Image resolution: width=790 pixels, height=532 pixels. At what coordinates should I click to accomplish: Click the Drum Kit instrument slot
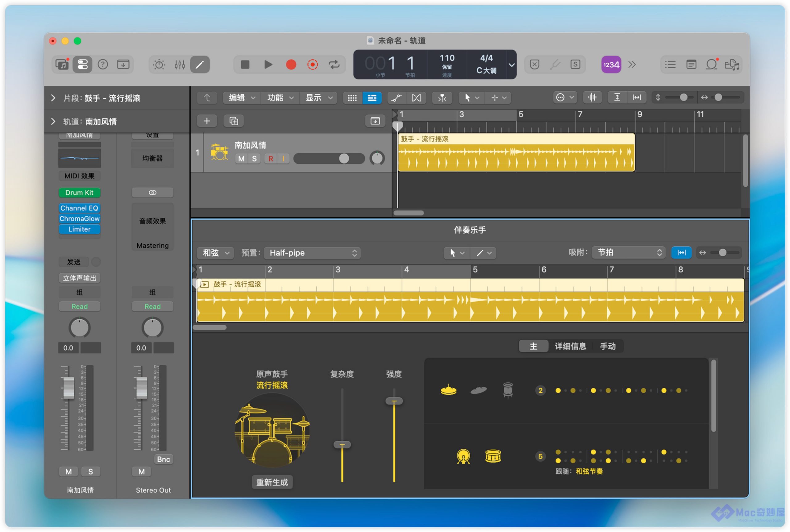tap(79, 193)
